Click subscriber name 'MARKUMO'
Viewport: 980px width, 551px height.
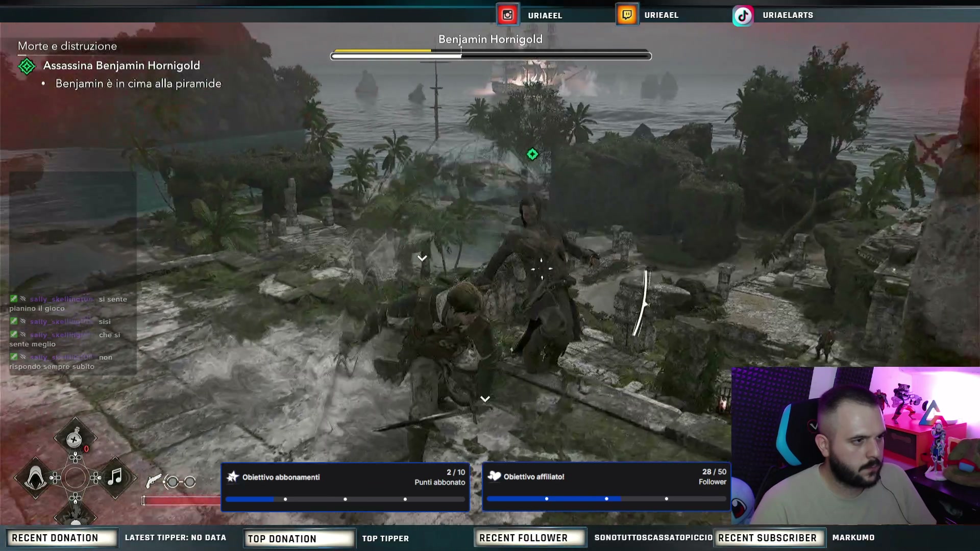click(853, 538)
